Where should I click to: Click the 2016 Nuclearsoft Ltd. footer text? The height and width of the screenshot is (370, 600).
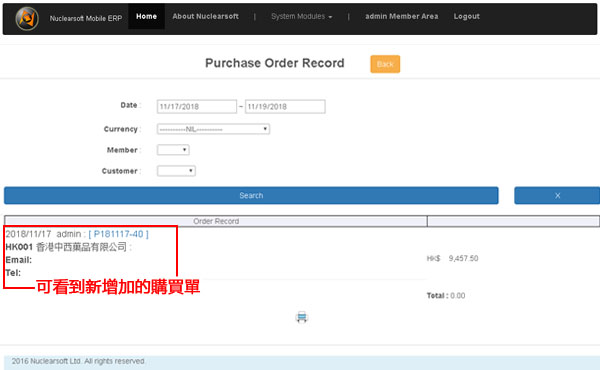(78, 361)
